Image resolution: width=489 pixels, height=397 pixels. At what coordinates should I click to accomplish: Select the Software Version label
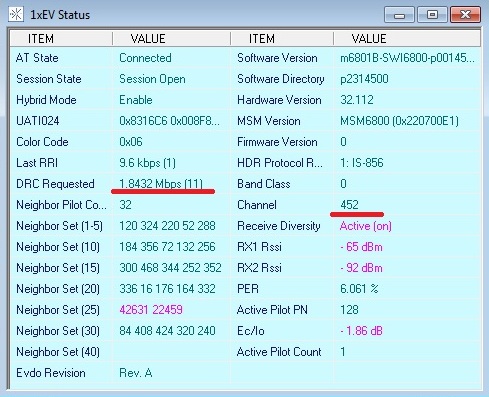(277, 58)
